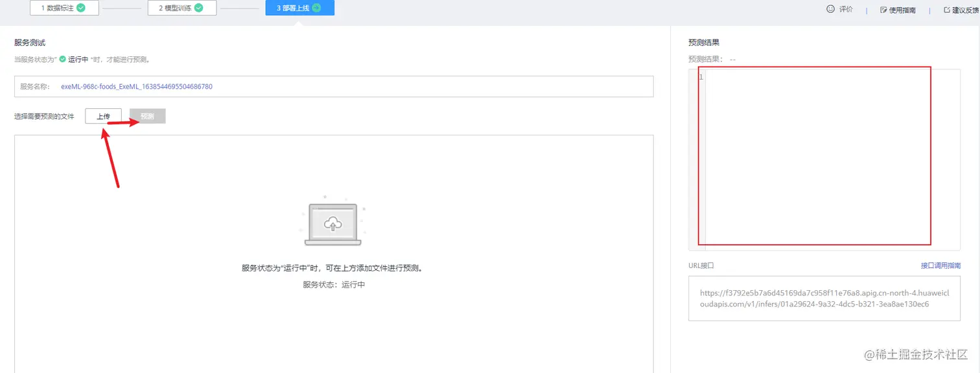Switch to the 数据标注 step

coord(64,7)
